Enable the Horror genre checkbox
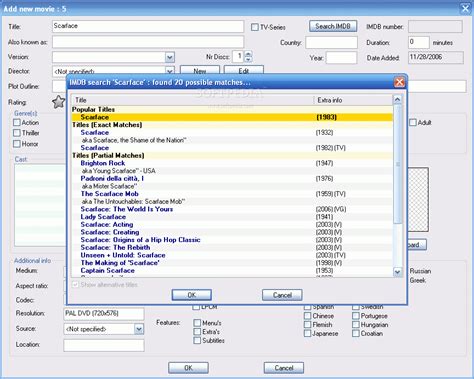 [x=17, y=144]
